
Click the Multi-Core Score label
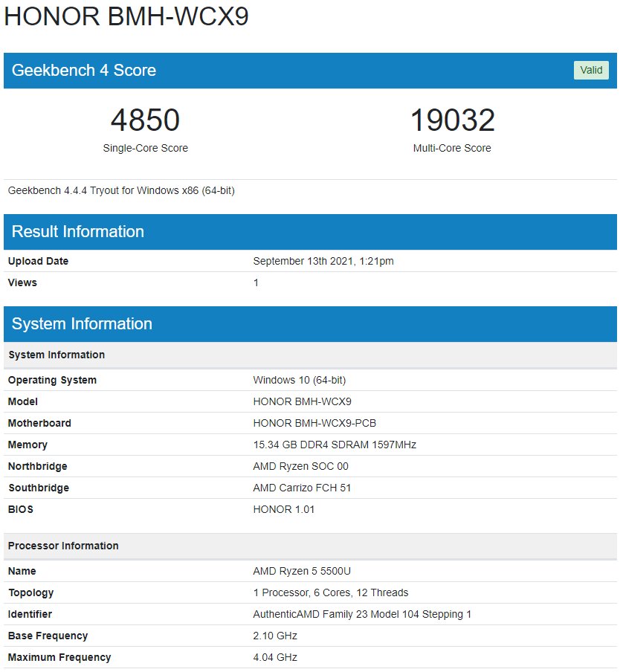pos(452,148)
